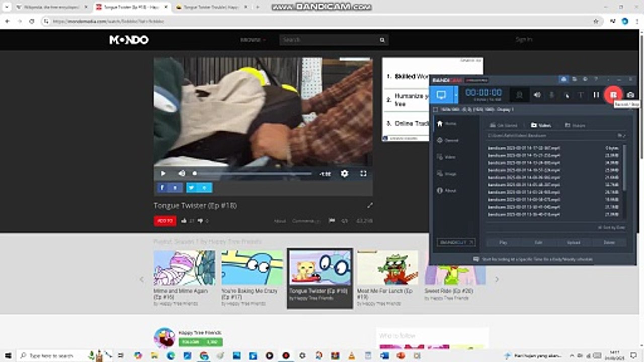Click the Bandicut button
The height and width of the screenshot is (362, 644).
point(456,242)
